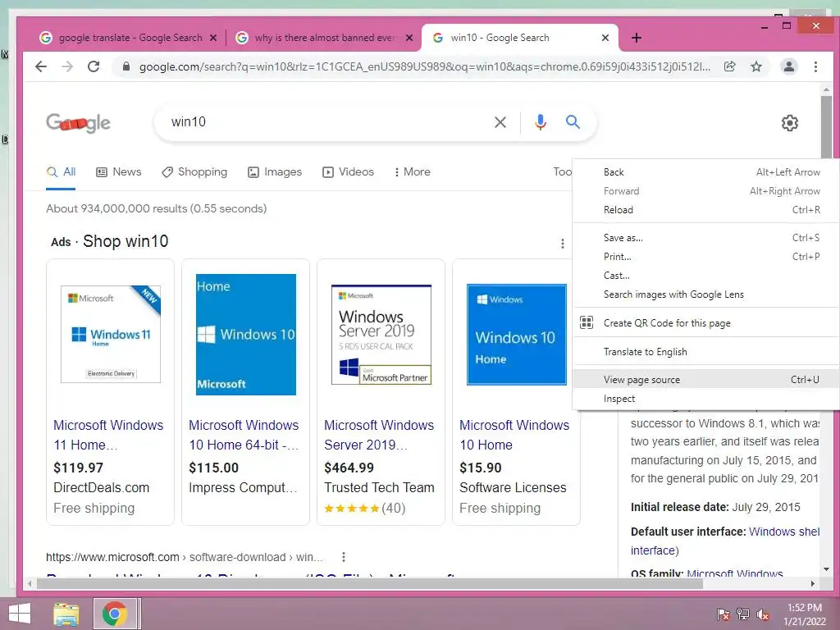Close the google translate tab
This screenshot has height=630, width=840.
coord(213,38)
